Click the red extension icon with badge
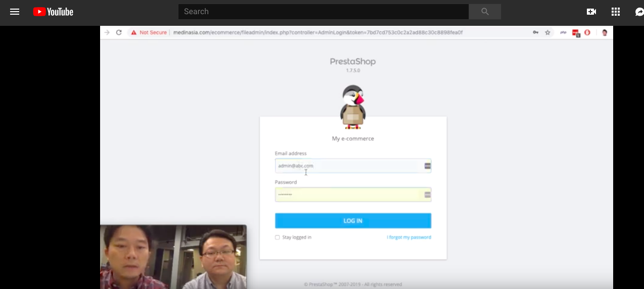The height and width of the screenshot is (289, 644). [576, 33]
